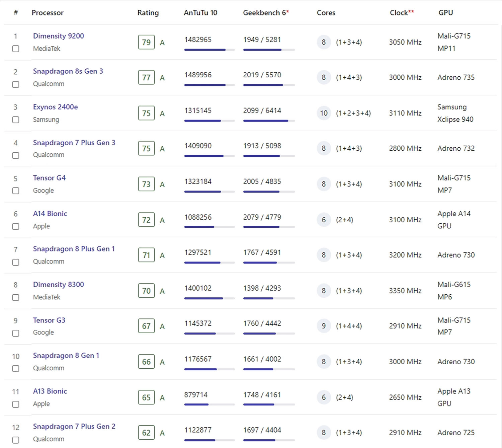
Task: Click the AnTuTu bar under 879714
Action: [x=210, y=405]
